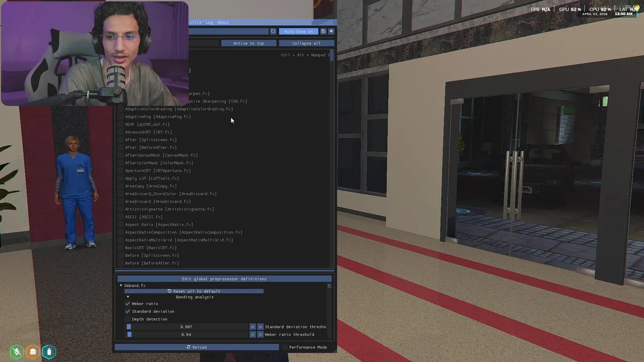
Task: Toggle the Auto Save on button
Action: [298, 31]
